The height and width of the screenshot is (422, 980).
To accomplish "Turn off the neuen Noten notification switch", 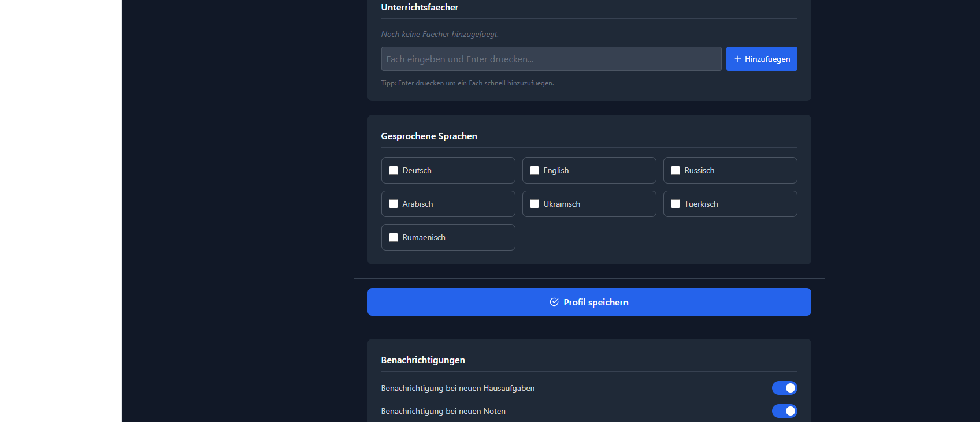I will (x=784, y=411).
